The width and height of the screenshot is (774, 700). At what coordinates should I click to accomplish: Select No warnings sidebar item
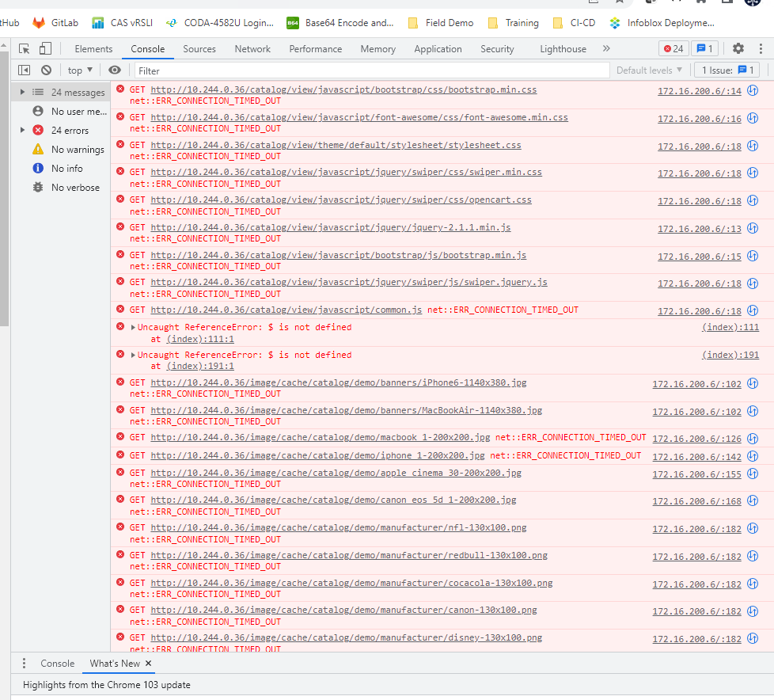(x=68, y=149)
